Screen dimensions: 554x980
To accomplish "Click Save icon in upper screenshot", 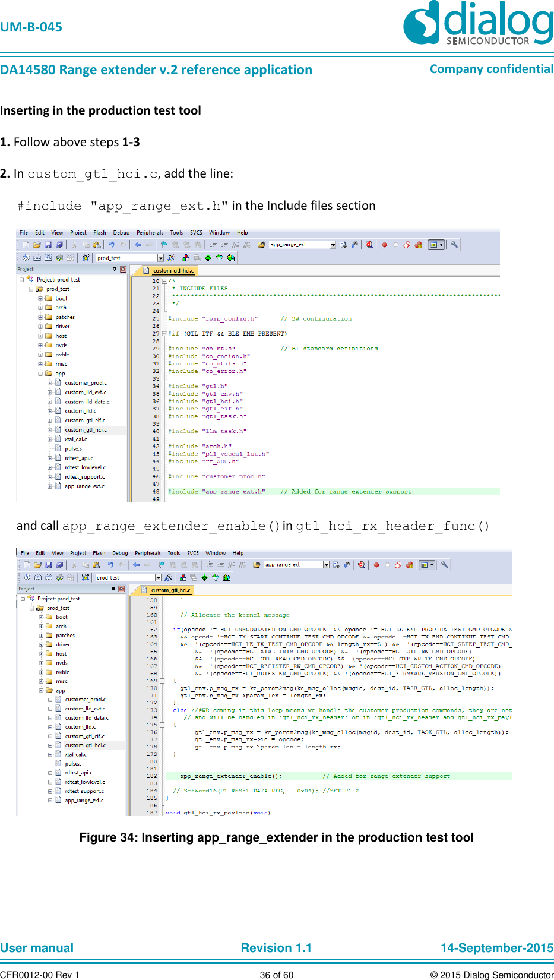I will [x=48, y=245].
